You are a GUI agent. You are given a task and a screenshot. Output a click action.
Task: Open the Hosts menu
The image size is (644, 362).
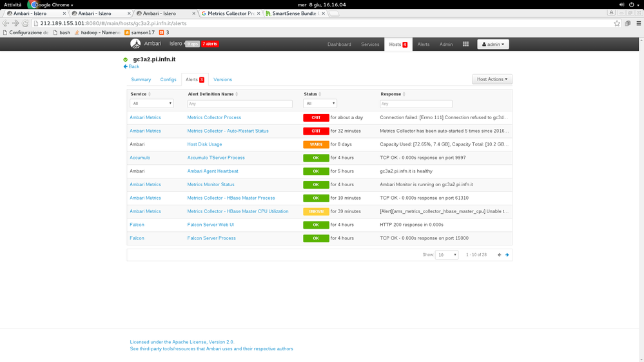click(x=398, y=44)
